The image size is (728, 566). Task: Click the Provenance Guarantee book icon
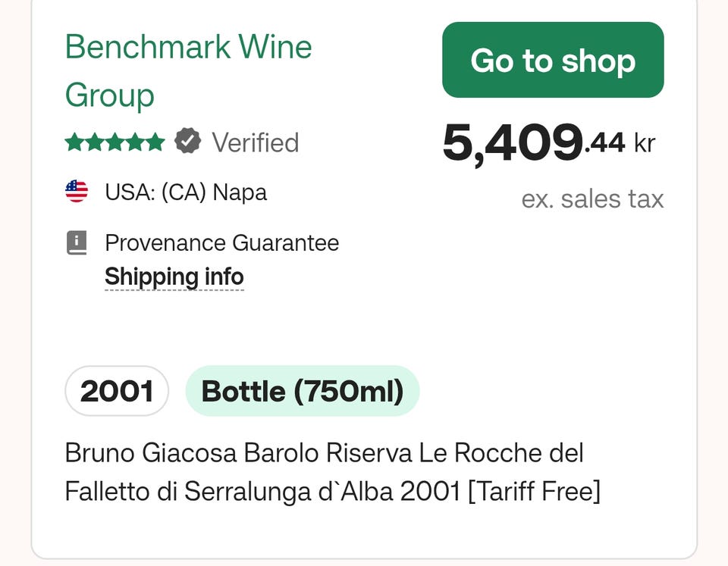click(x=77, y=243)
